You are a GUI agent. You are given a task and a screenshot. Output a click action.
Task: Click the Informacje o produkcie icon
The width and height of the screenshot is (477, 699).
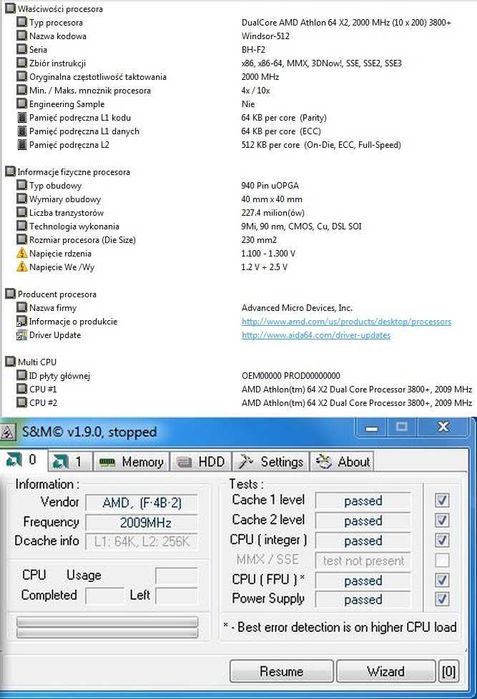pyautogui.click(x=21, y=321)
